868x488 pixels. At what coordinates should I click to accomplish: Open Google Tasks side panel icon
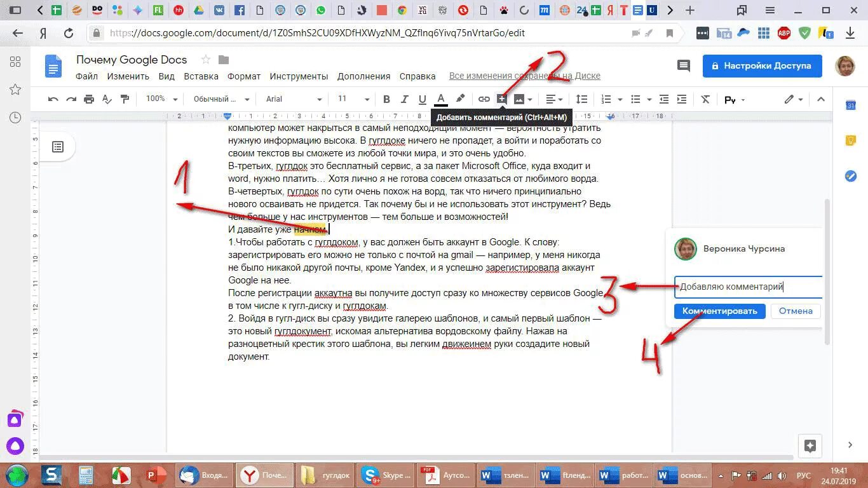(851, 177)
